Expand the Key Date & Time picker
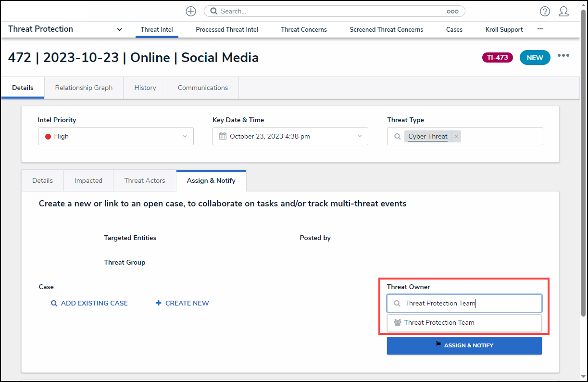 pyautogui.click(x=360, y=136)
